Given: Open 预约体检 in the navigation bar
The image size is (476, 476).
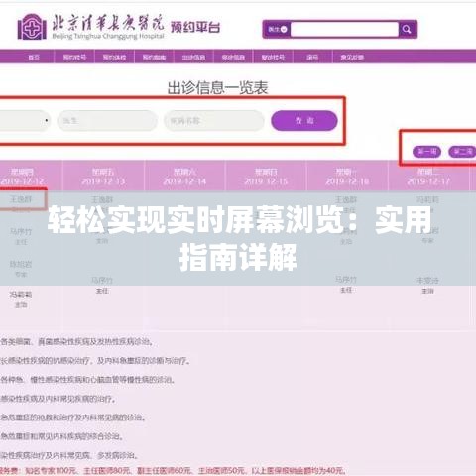Looking at the screenshot, I should tap(114, 58).
